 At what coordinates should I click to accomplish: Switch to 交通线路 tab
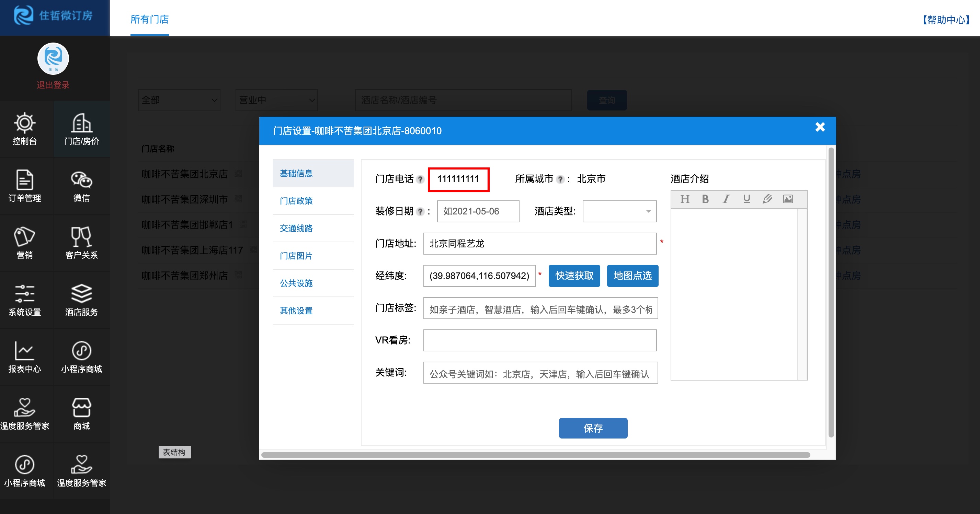[296, 228]
